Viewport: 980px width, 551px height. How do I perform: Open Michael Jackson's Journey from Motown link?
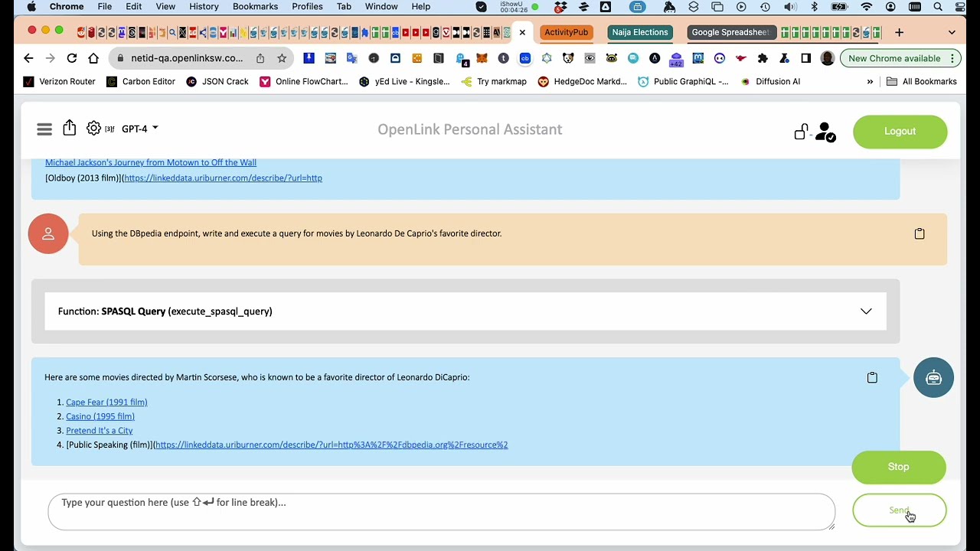coord(151,162)
